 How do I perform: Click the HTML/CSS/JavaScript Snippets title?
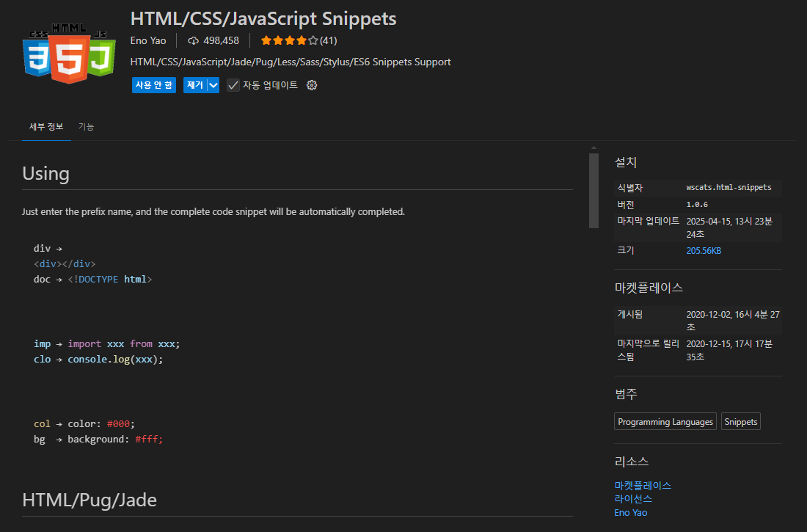[263, 18]
